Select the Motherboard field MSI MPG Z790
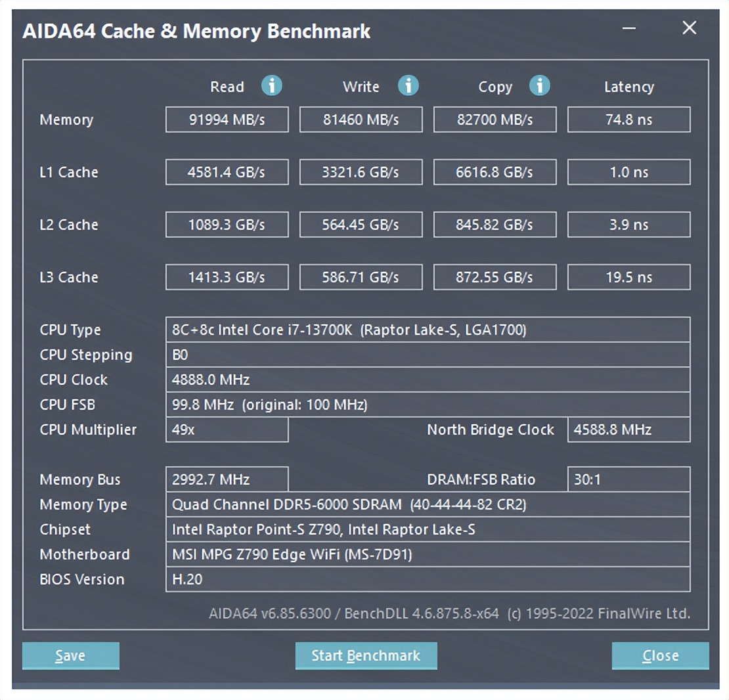Screen dimensions: 729x700 point(427,554)
